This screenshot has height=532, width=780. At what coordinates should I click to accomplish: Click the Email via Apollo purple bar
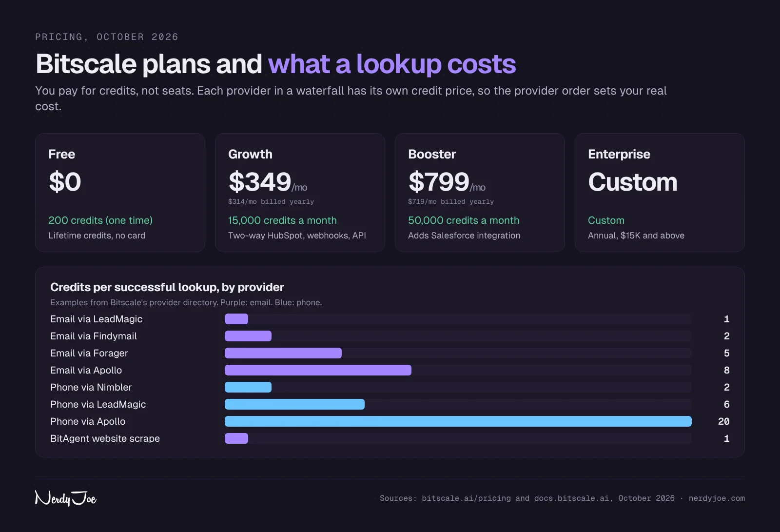point(318,370)
